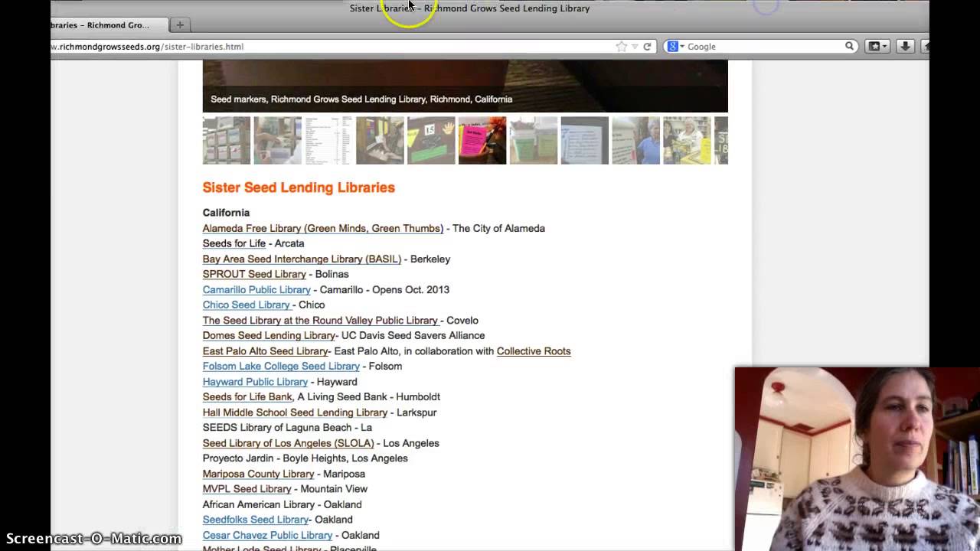Image resolution: width=980 pixels, height=551 pixels.
Task: Reload the page with the refresh icon
Action: [647, 47]
